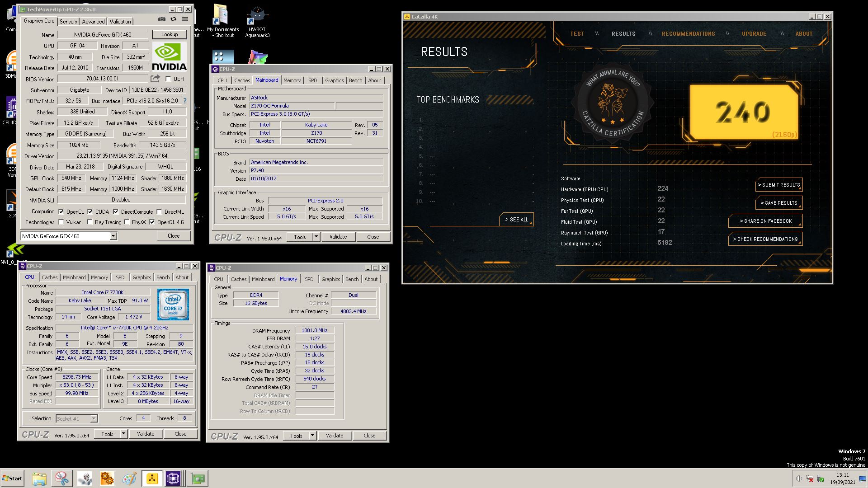Open Snipping Tool from taskbar
This screenshot has width=868, height=488.
click(62, 479)
